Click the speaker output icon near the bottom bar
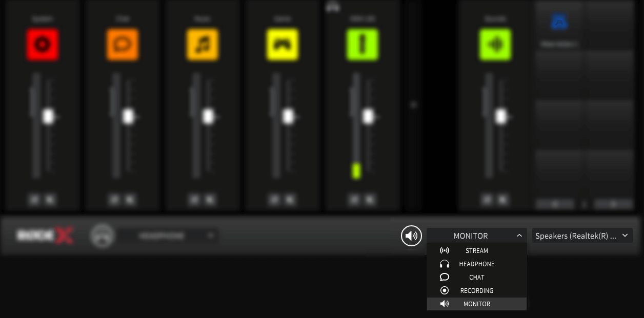The width and height of the screenshot is (644, 318). [411, 236]
